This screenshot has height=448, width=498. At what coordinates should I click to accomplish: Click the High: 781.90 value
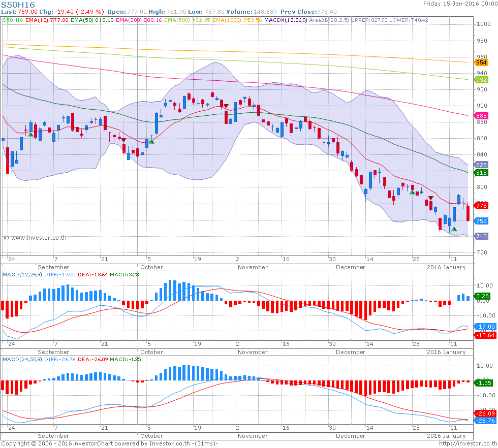[167, 12]
